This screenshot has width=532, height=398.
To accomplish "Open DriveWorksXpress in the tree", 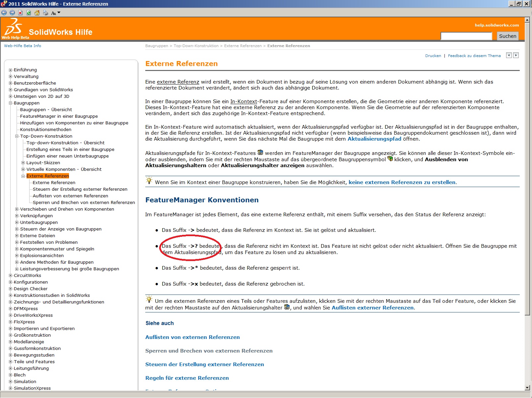I will coord(33,315).
